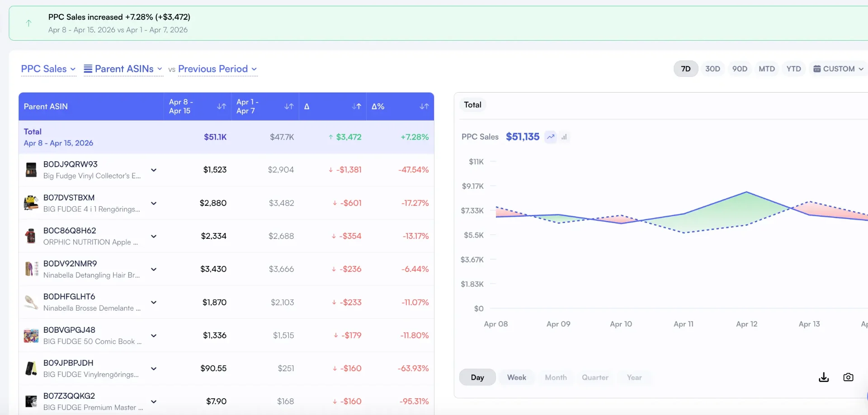Click the PPC Sales increased alert banner
The image size is (868, 415).
coord(439,23)
